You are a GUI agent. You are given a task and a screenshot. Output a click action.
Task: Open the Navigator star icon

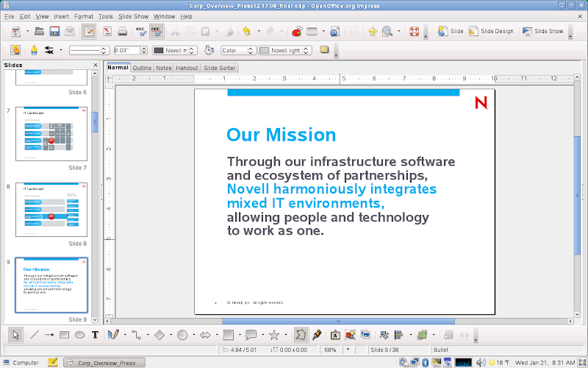pyautogui.click(x=373, y=32)
